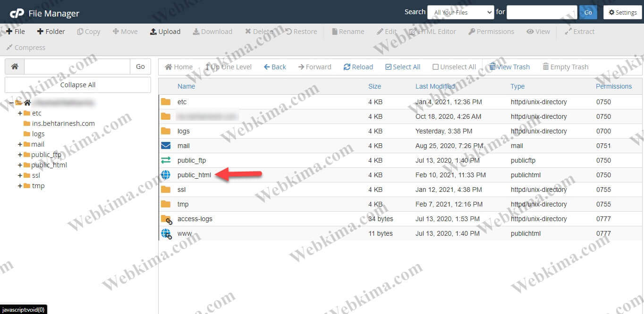This screenshot has height=314, width=644.
Task: Click the cPanel logo icon
Action: [17, 13]
